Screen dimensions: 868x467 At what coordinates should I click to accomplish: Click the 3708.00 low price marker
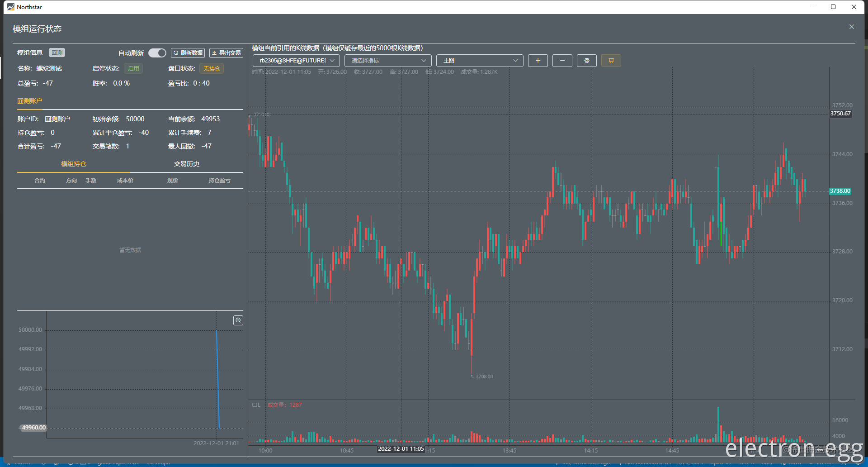(484, 376)
